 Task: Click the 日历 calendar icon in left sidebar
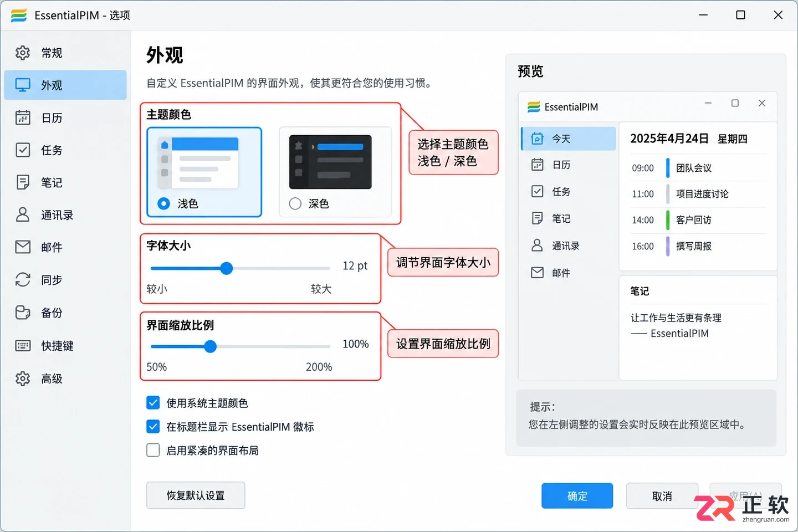point(23,117)
